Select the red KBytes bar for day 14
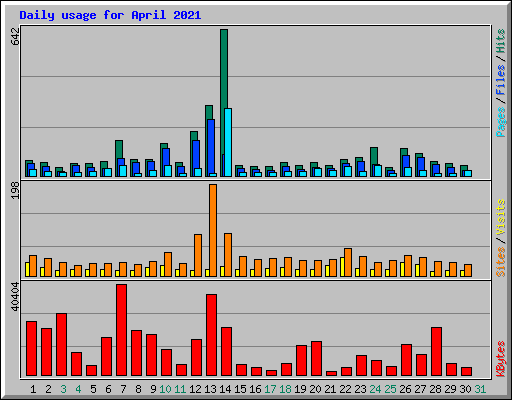Image resolution: width=512 pixels, height=400 pixels. pos(226,351)
